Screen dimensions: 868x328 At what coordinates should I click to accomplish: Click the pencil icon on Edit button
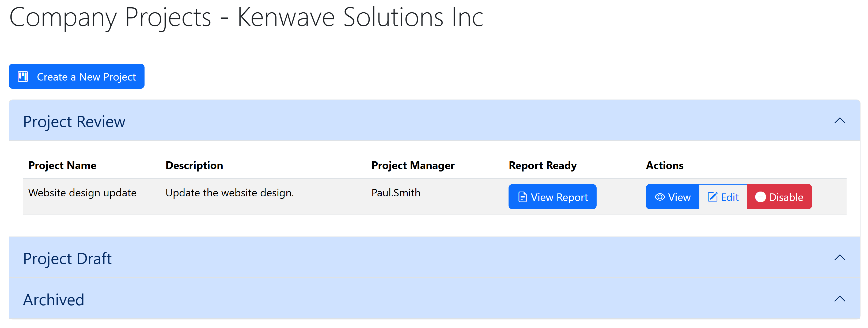(712, 197)
